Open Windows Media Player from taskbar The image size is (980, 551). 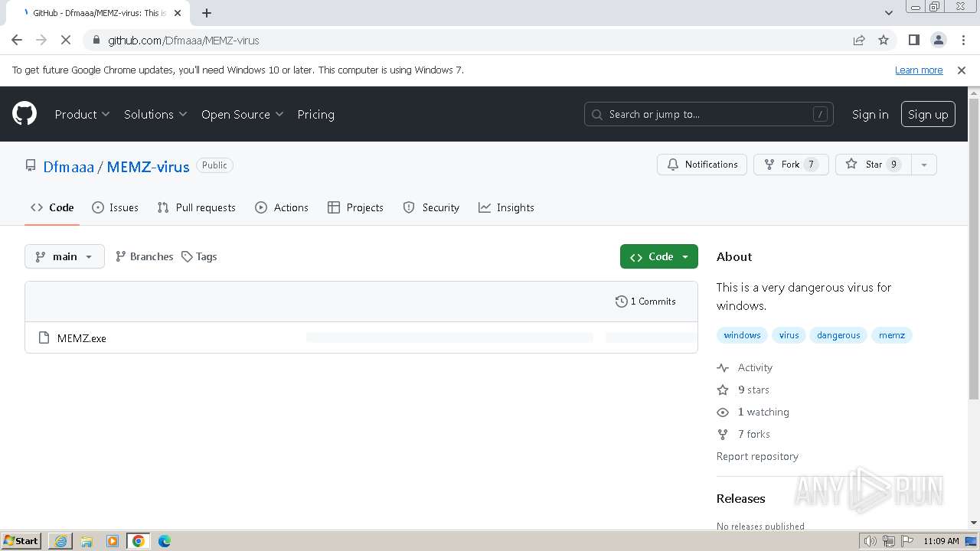(x=113, y=541)
